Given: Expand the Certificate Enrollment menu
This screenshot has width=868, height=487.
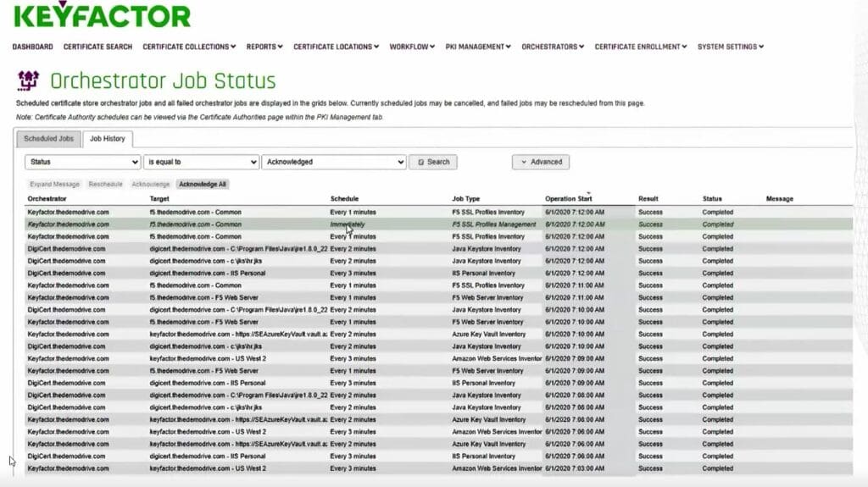Looking at the screenshot, I should coord(641,47).
